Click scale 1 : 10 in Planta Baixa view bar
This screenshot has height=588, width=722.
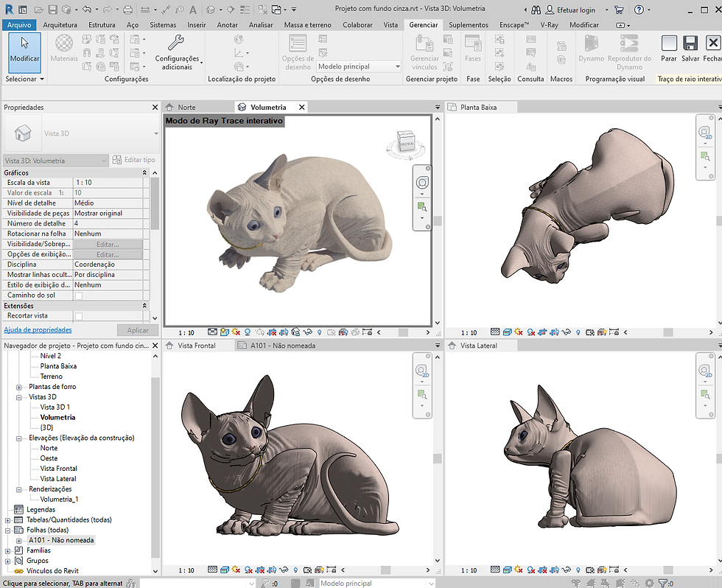(469, 332)
